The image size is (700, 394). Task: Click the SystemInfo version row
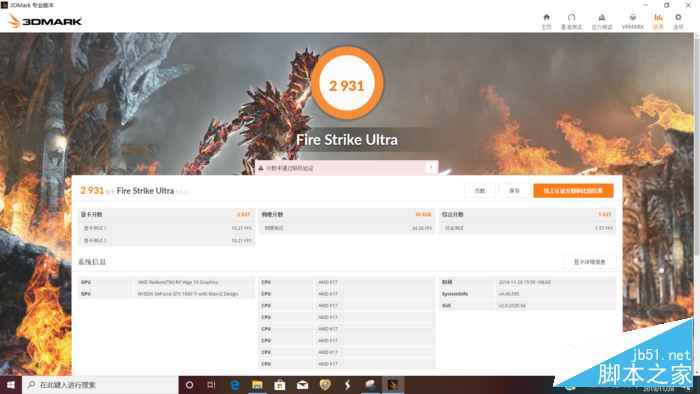527,294
